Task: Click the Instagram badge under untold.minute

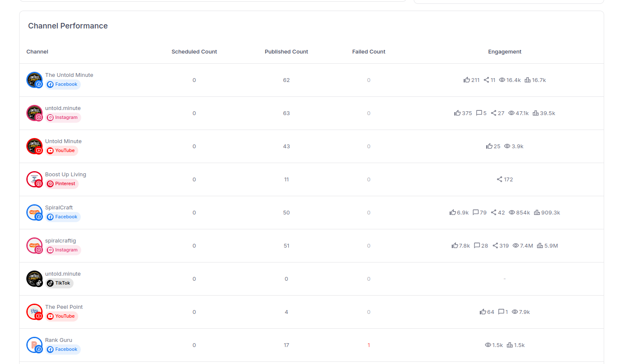Action: 63,118
